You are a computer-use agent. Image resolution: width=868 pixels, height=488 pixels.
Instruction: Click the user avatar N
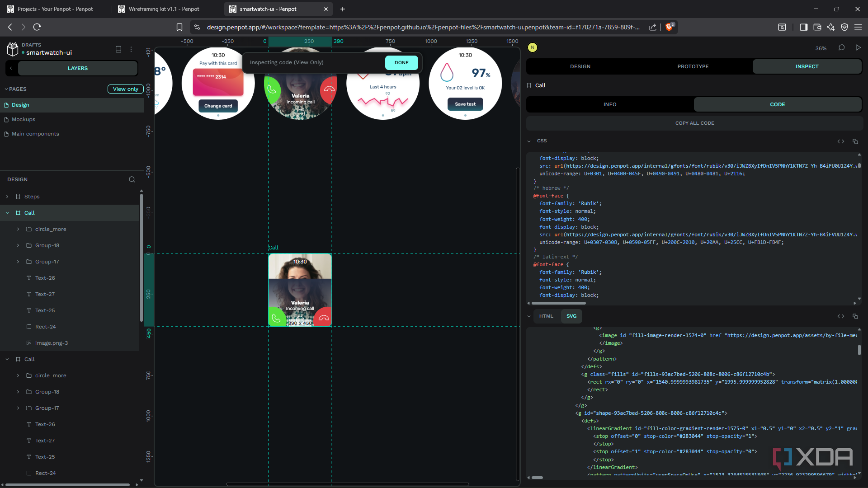tap(533, 47)
